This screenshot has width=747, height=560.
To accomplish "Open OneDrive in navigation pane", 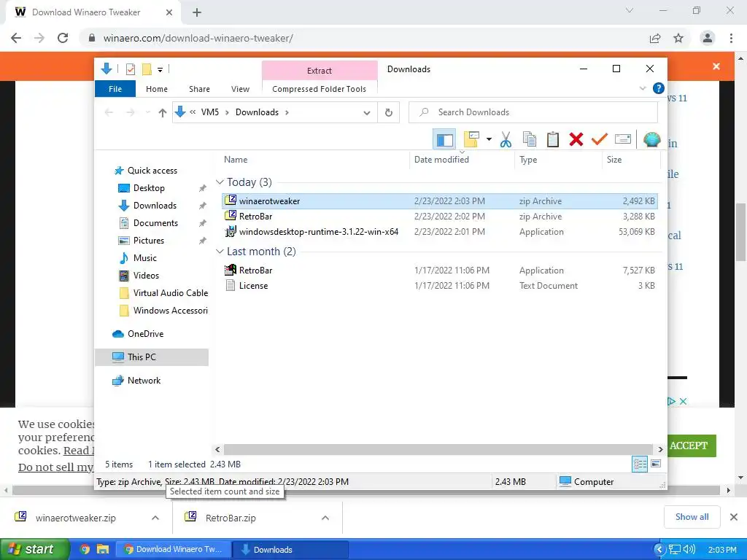I will point(145,334).
